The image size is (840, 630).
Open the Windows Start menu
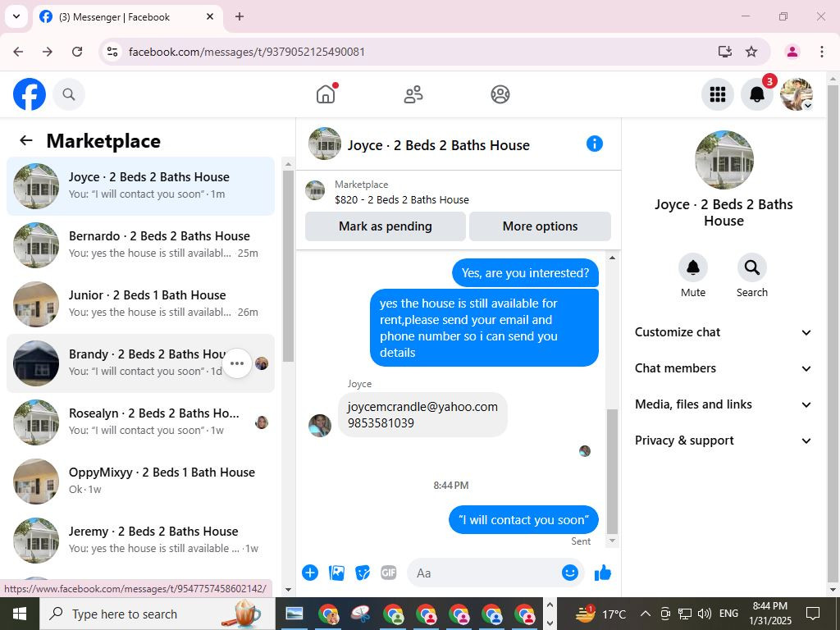point(20,614)
